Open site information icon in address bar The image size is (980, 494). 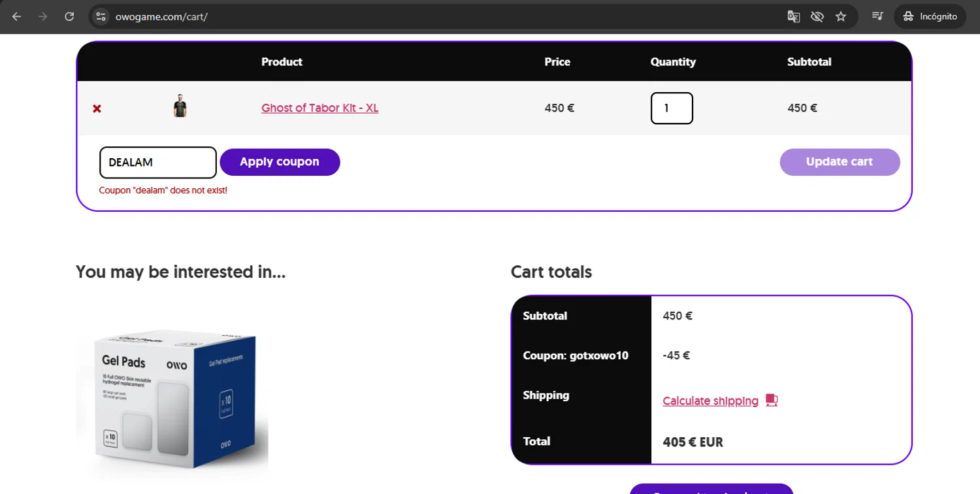pos(101,16)
